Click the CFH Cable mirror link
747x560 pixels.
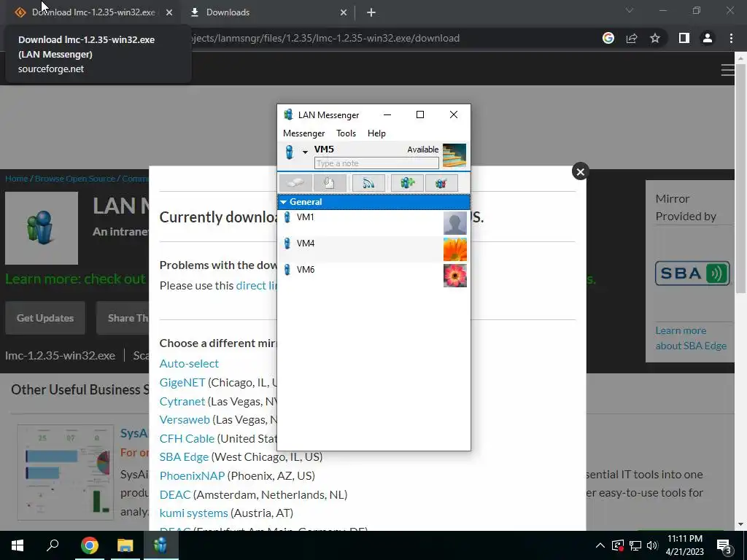tap(187, 438)
